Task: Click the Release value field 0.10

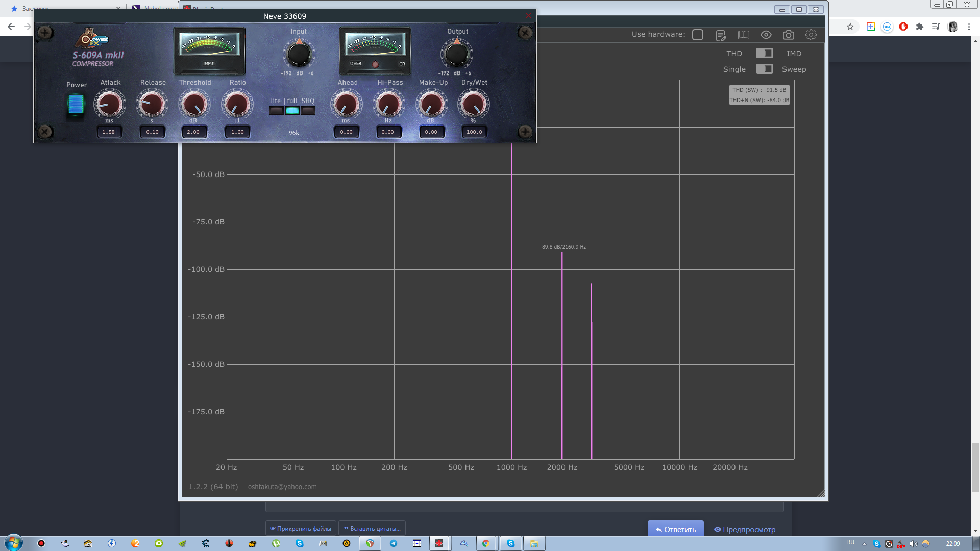Action: click(x=152, y=132)
